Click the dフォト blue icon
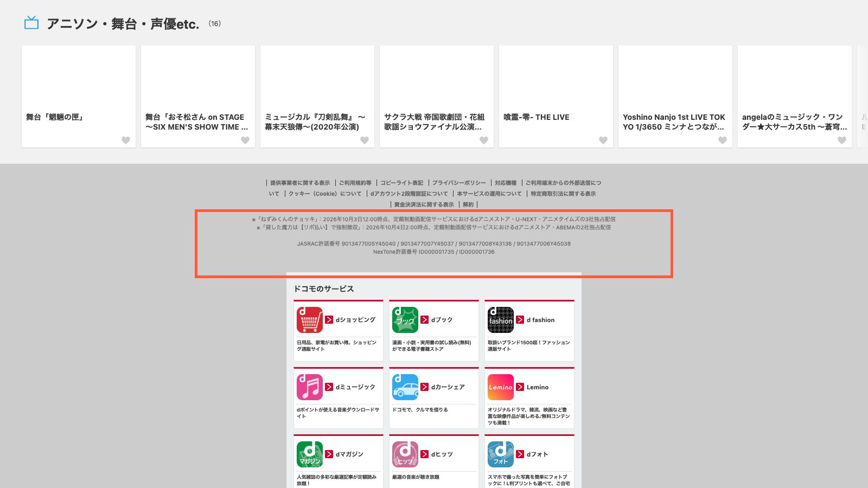The height and width of the screenshot is (488, 868). pos(501,454)
